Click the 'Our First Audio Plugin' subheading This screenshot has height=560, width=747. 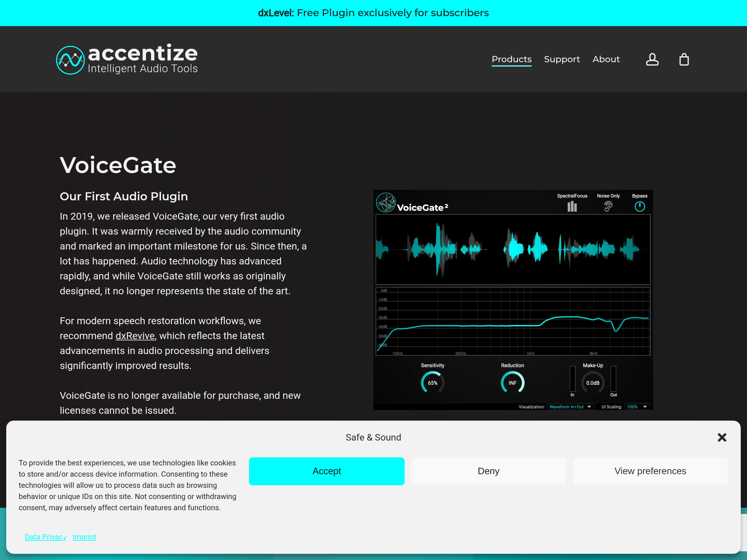point(124,196)
